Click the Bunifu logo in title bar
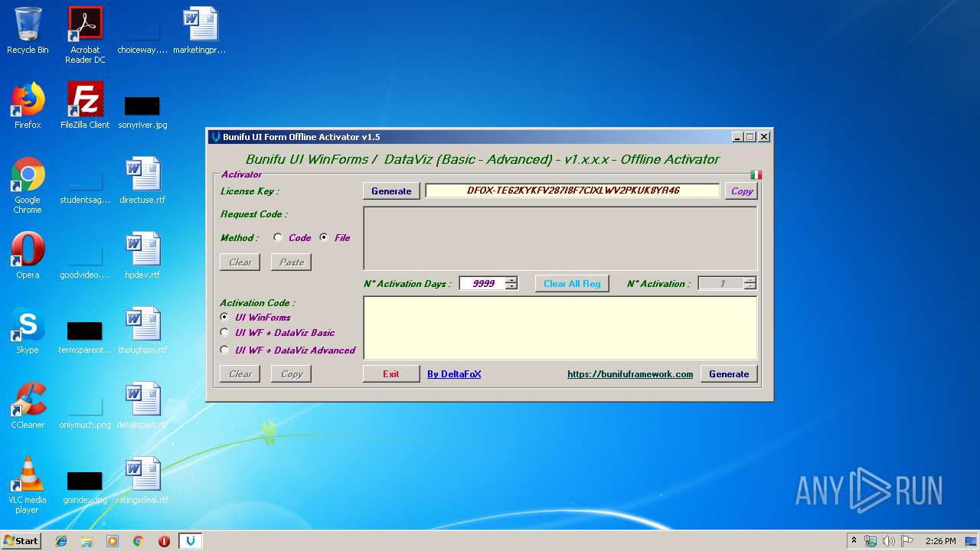The width and height of the screenshot is (980, 551). click(216, 137)
